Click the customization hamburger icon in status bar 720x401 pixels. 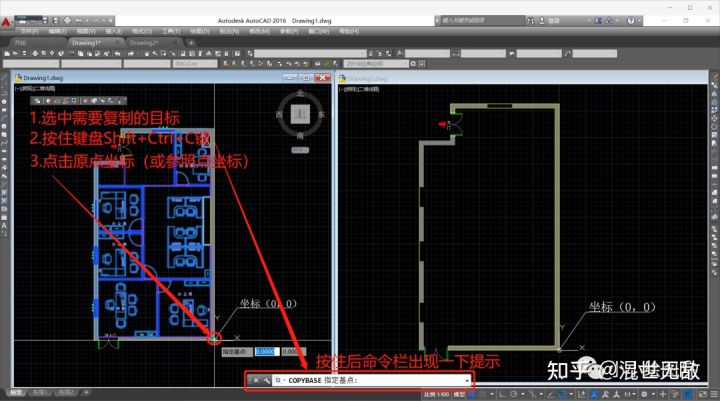coord(714,394)
